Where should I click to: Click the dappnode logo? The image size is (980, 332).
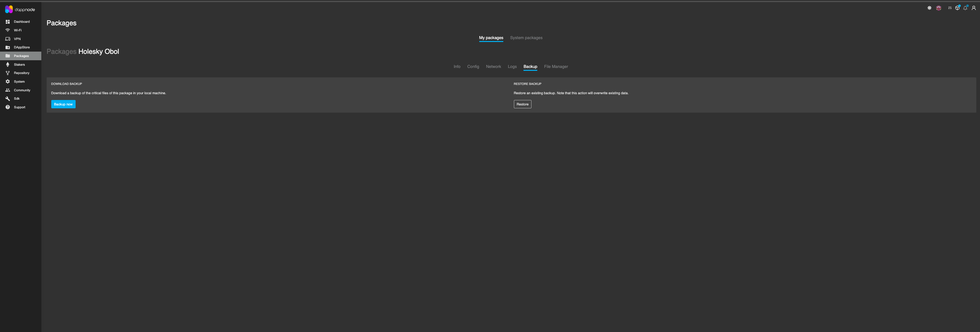click(x=19, y=9)
